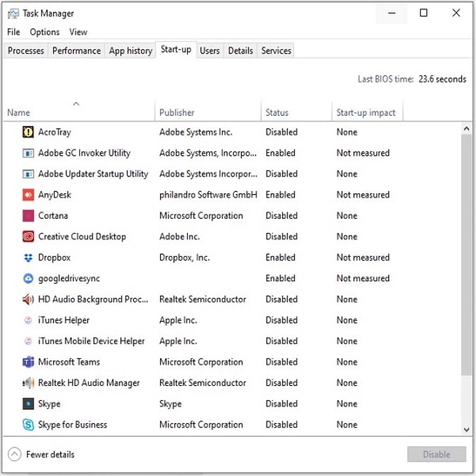
Task: Click the Skype for Business icon
Action: (28, 425)
